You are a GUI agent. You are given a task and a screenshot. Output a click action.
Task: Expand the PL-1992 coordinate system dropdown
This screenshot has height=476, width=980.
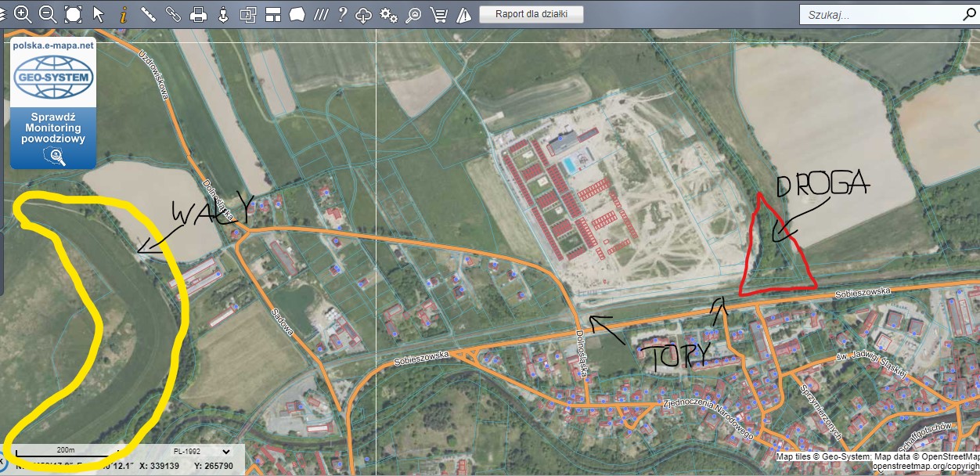click(201, 451)
